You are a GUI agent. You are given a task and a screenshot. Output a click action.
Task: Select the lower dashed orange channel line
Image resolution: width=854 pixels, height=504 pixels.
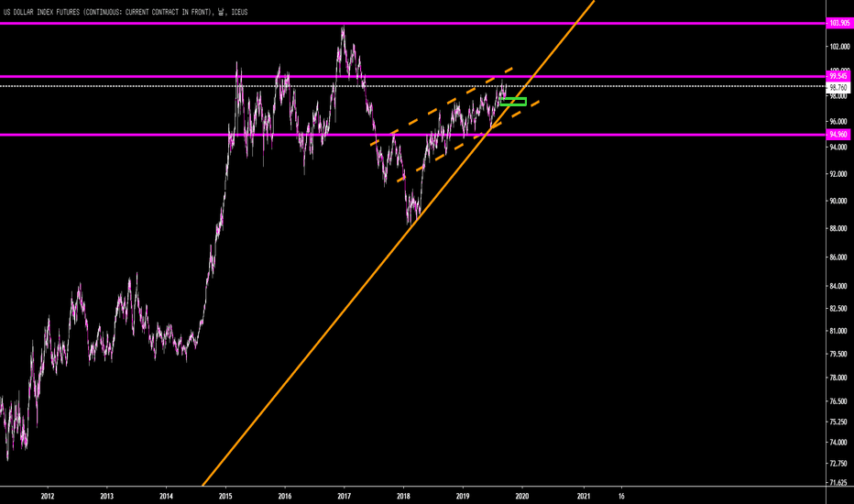(468, 140)
